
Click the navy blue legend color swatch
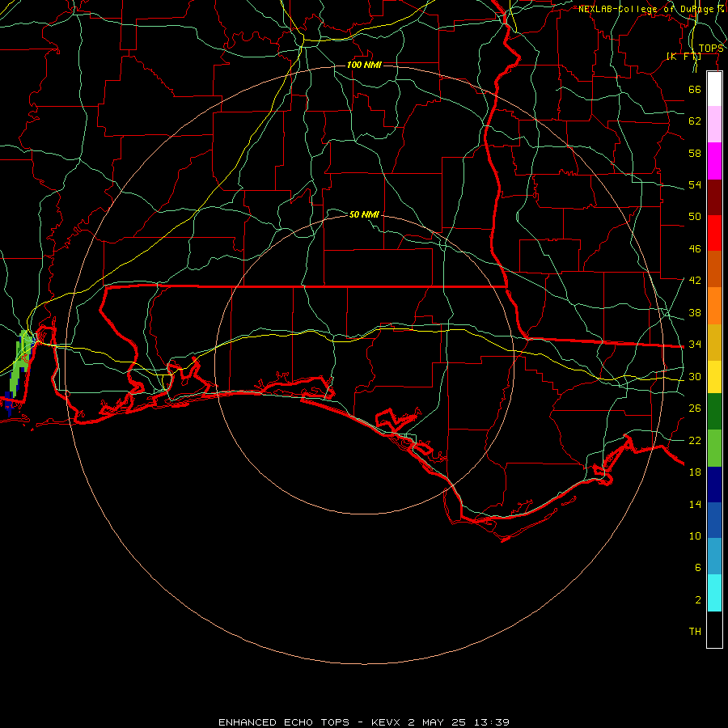714,485
